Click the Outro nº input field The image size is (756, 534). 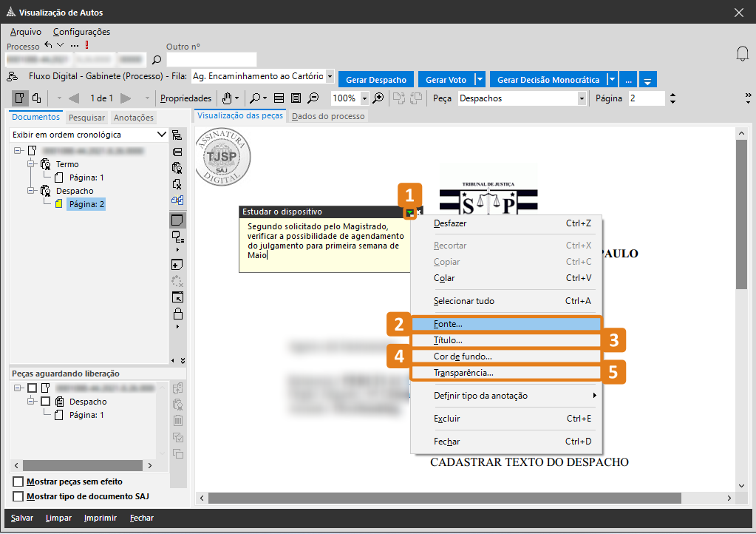[211, 60]
